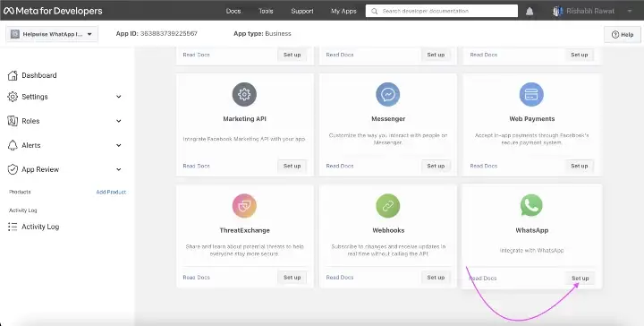The image size is (644, 326).
Task: Click the Alerts bell icon in sidebar
Action: [x=13, y=145]
